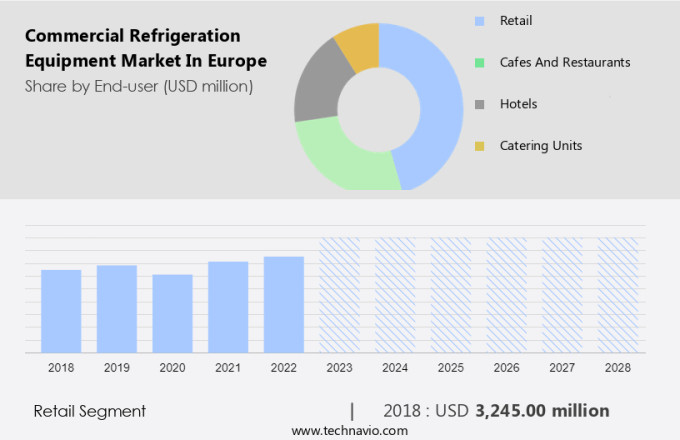Click the green segment of the donut chart
The image size is (680, 440).
(340, 160)
